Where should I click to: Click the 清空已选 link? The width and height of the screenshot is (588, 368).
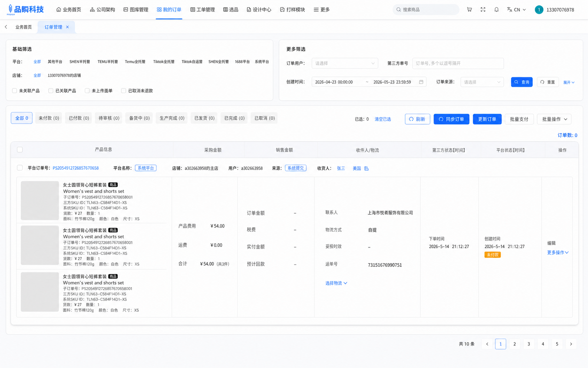tap(383, 119)
